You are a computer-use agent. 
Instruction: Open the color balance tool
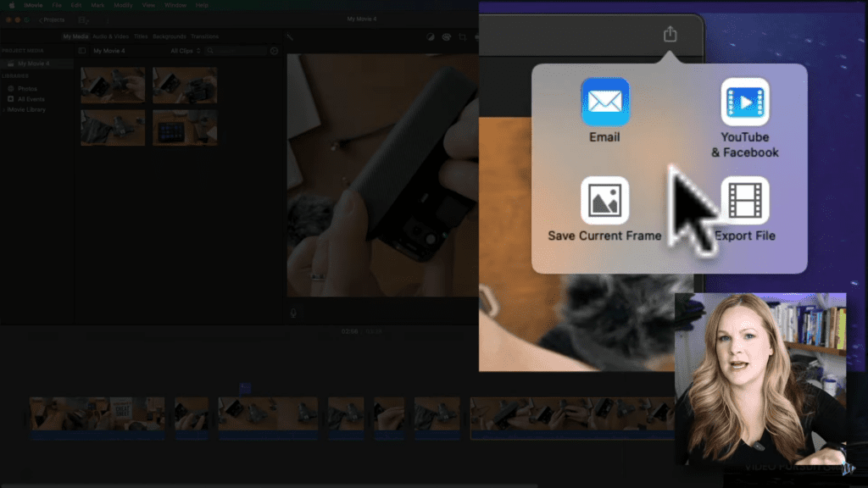click(430, 37)
